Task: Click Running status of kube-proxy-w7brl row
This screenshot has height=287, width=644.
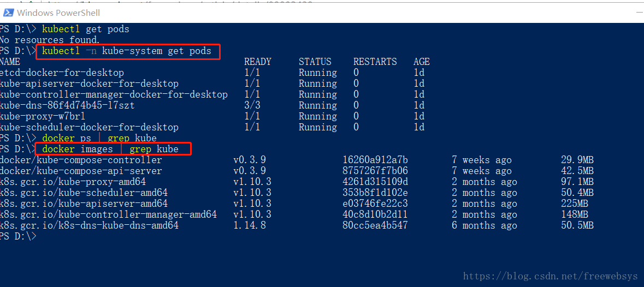Action: tap(318, 116)
